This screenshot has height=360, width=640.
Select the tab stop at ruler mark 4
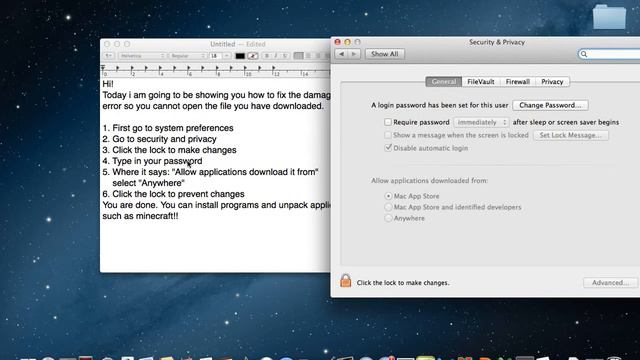pyautogui.click(x=160, y=68)
